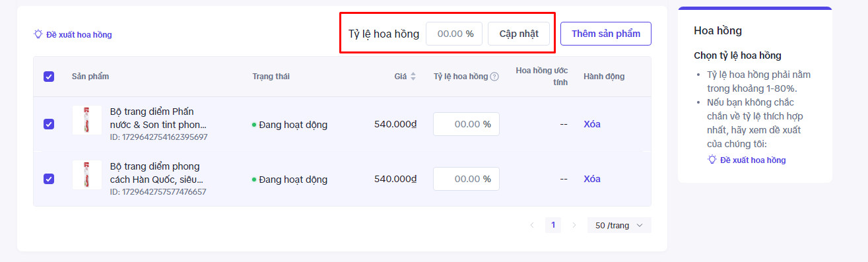The height and width of the screenshot is (262, 868).
Task: Click the Sản phẩm column header
Action: pyautogui.click(x=90, y=77)
